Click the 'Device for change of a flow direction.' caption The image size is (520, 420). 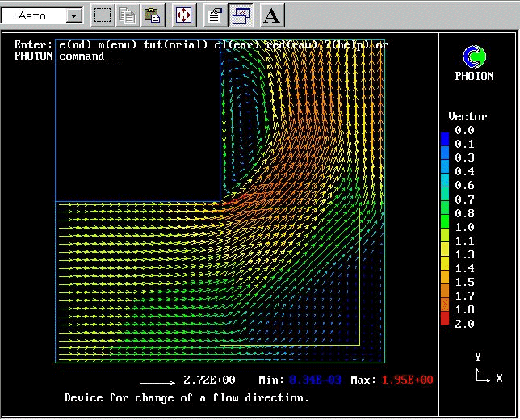pyautogui.click(x=187, y=397)
